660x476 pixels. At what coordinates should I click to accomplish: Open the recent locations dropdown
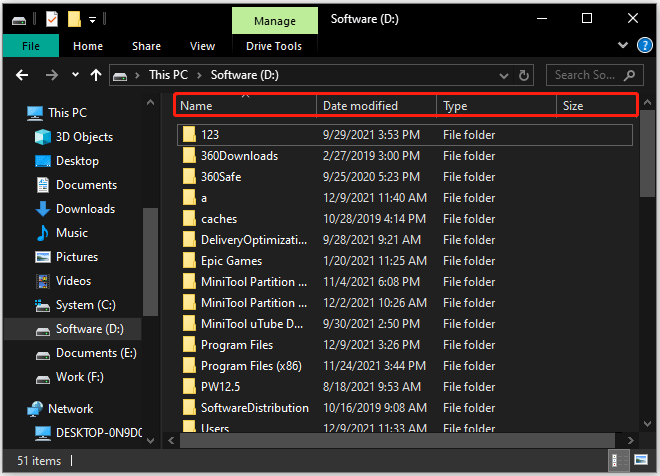pos(75,75)
